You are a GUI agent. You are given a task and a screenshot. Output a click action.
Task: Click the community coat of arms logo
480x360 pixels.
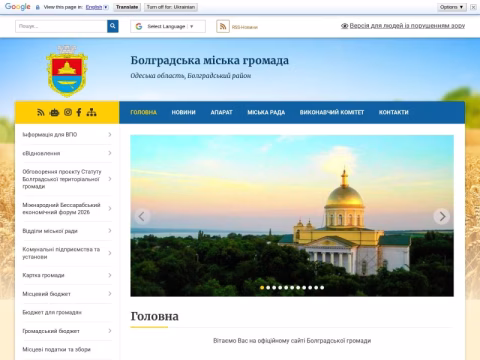[x=67, y=71]
